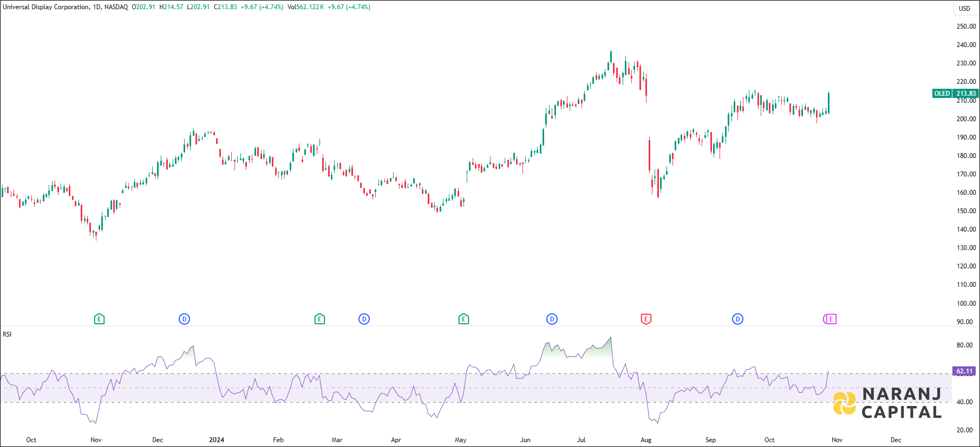Viewport: 980px width, 447px height.
Task: Click the green earnings marker near November 2023
Action: tap(99, 319)
